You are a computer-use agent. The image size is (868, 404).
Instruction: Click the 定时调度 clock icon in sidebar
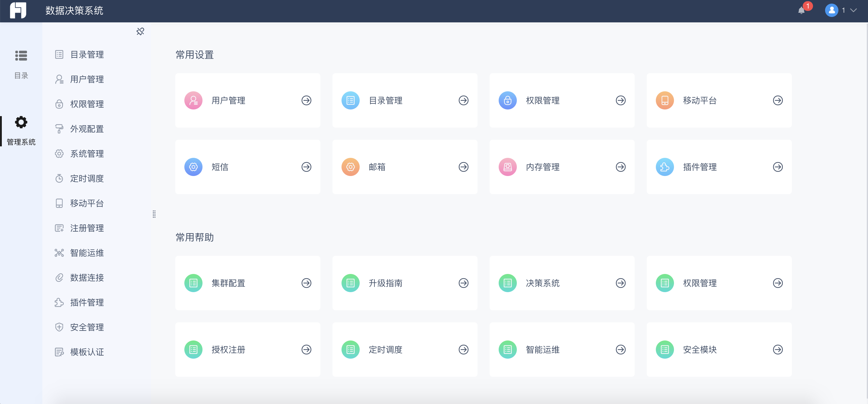click(59, 178)
